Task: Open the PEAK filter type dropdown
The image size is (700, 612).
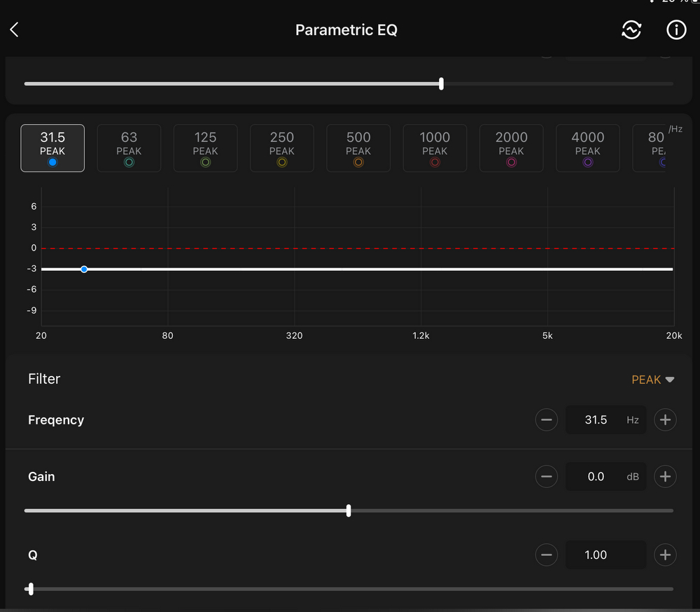Action: [652, 380]
